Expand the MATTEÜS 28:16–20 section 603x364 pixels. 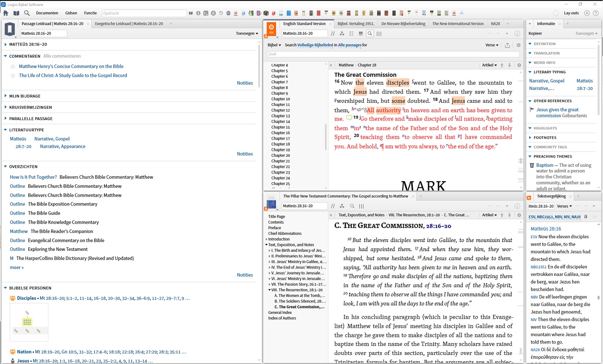pos(6,44)
